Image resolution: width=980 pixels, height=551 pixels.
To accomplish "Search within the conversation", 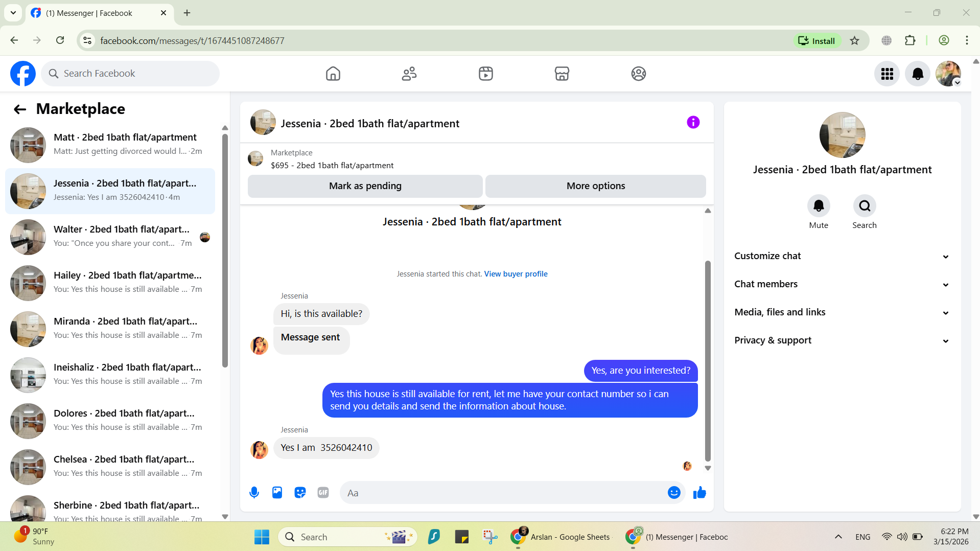I will pos(865,205).
